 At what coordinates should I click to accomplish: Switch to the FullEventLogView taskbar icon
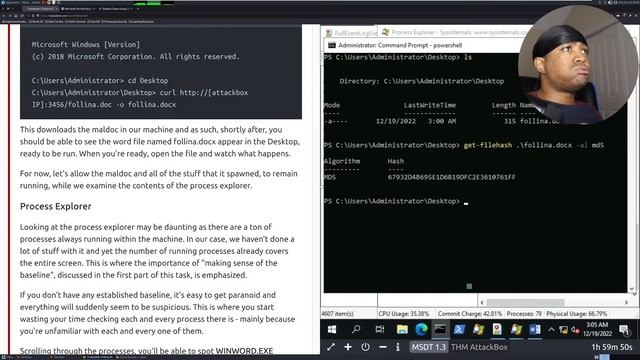497,329
